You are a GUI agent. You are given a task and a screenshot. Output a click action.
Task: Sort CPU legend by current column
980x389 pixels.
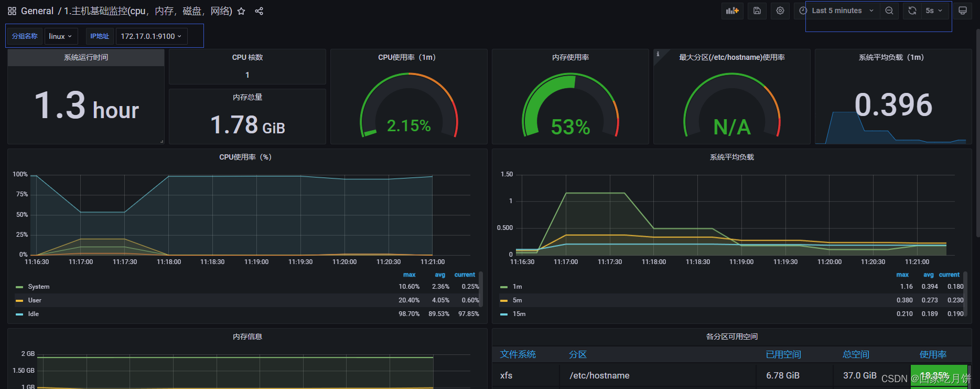click(465, 275)
